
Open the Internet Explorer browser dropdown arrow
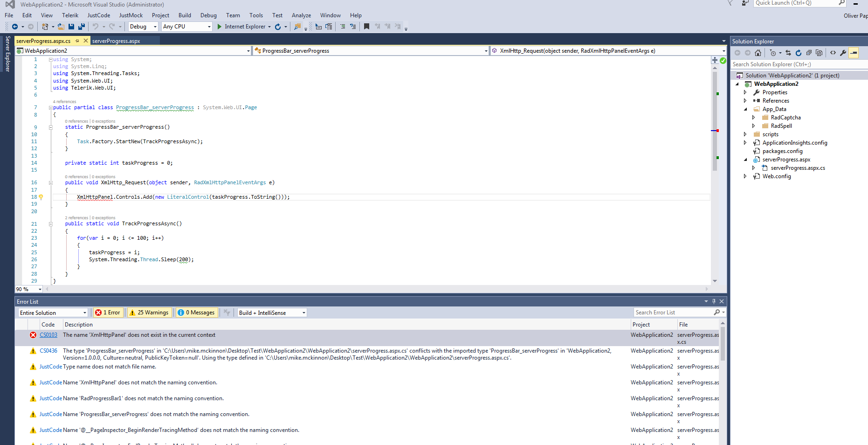[269, 27]
